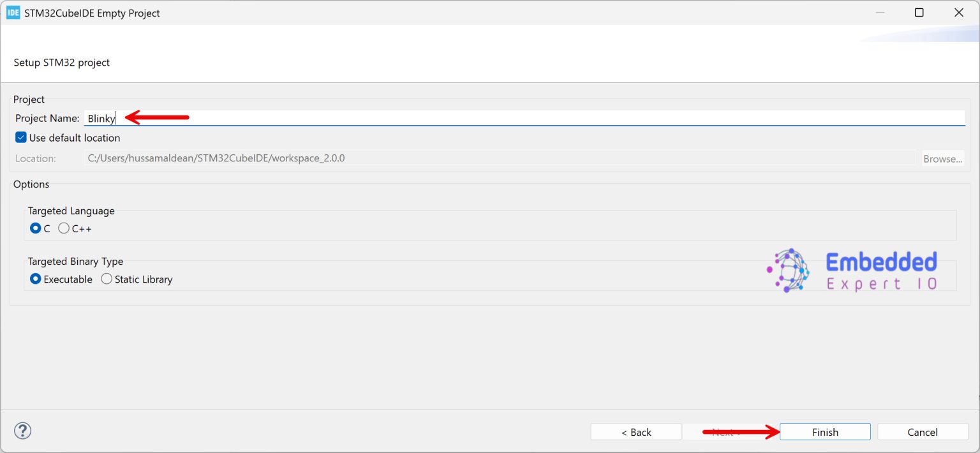Click the Setup STM32 project heading
980x453 pixels.
[62, 63]
